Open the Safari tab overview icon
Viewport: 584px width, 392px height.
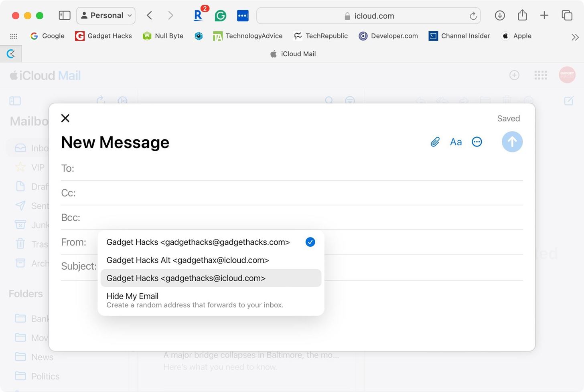click(567, 16)
